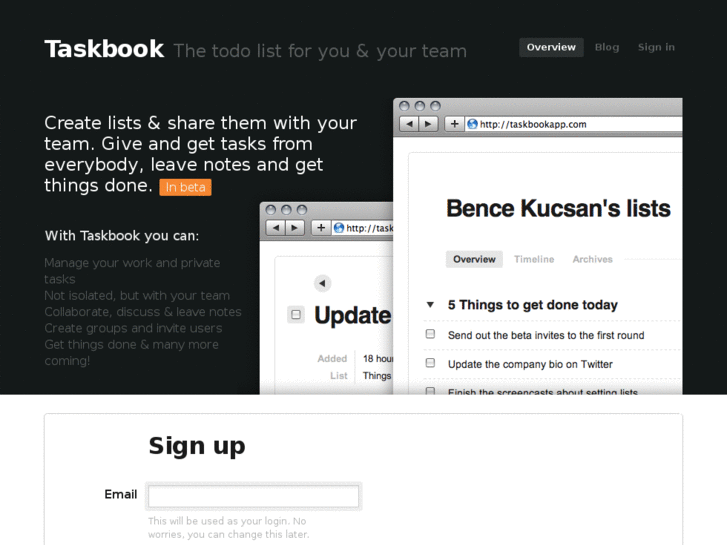Select the Archives tab
Image resolution: width=727 pixels, height=545 pixels.
[x=593, y=259]
